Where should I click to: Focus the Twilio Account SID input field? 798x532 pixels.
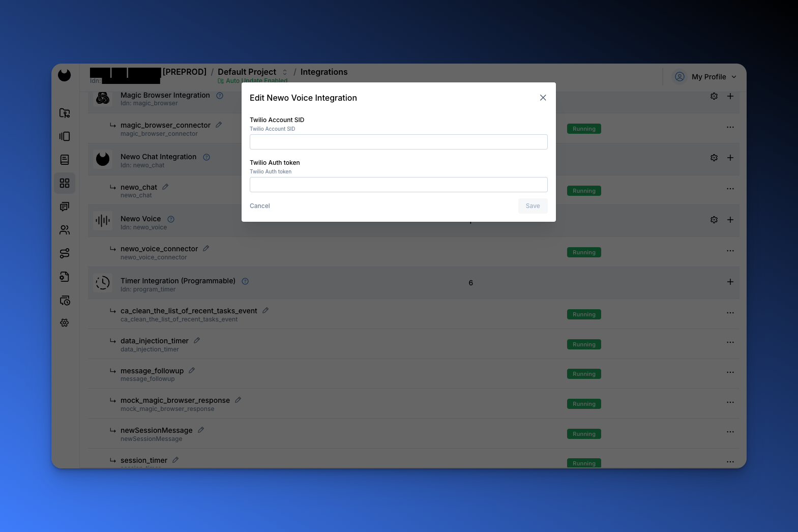point(398,142)
